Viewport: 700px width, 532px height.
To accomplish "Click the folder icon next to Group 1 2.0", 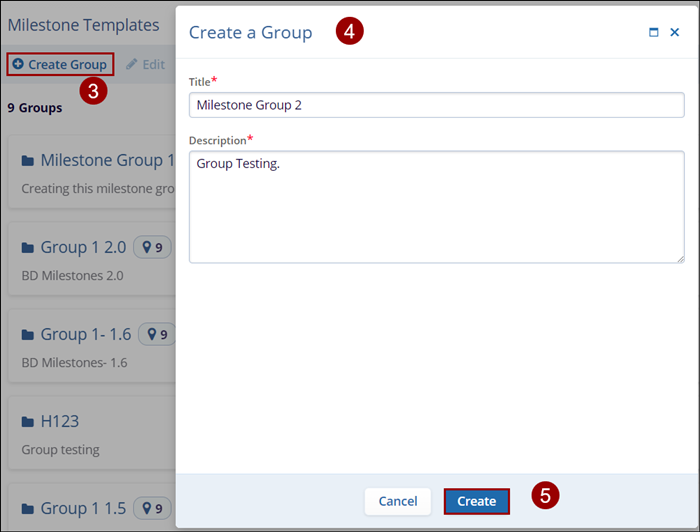I will 27,248.
